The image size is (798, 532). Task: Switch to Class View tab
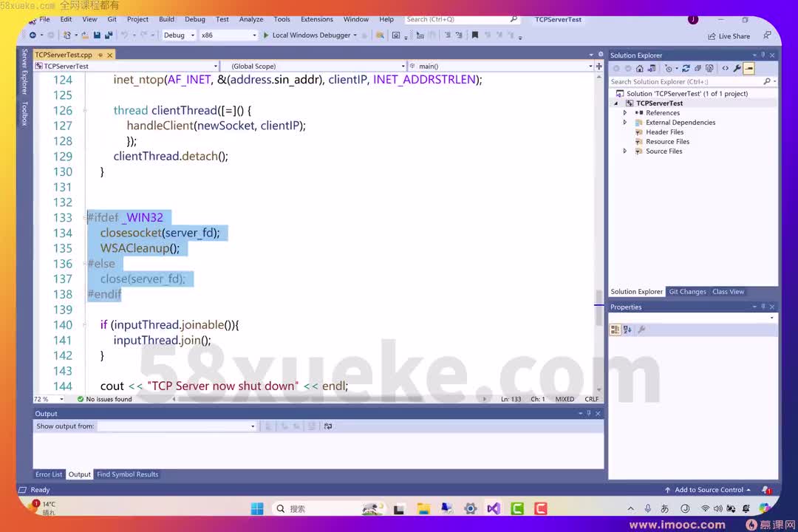click(x=728, y=292)
